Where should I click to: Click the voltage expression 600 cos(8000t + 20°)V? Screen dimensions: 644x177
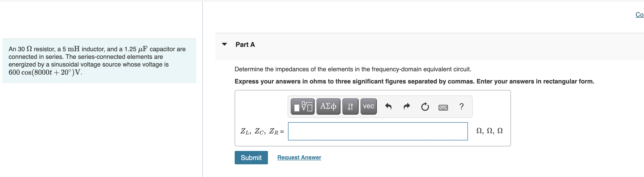(45, 72)
